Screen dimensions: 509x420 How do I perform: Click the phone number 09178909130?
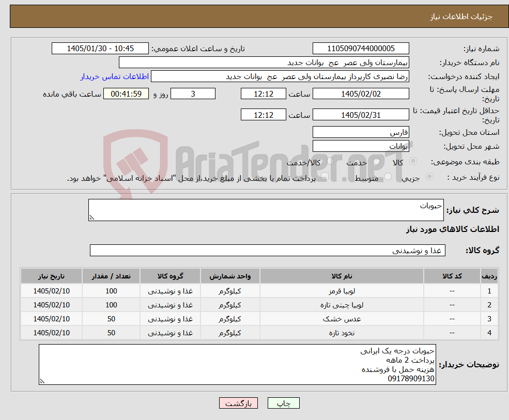coord(411,379)
